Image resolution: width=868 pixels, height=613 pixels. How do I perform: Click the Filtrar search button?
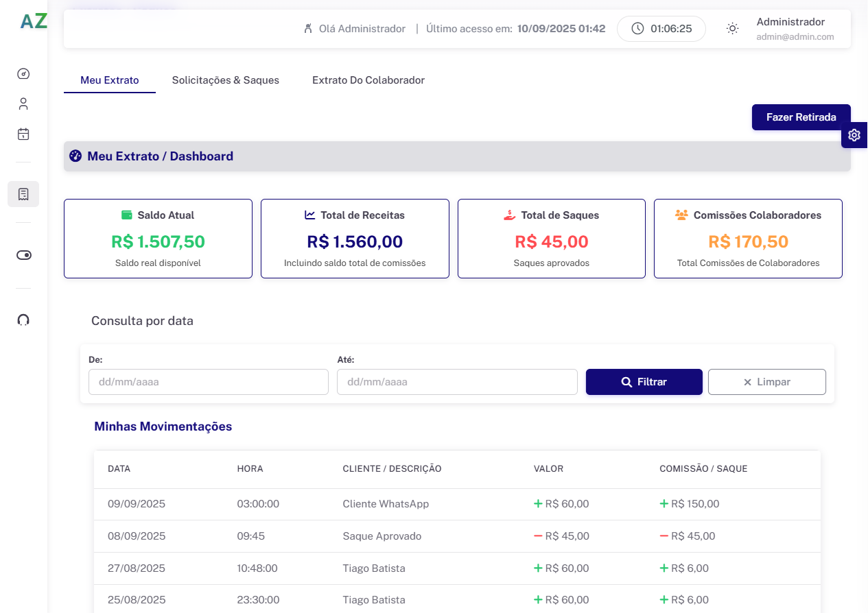644,382
